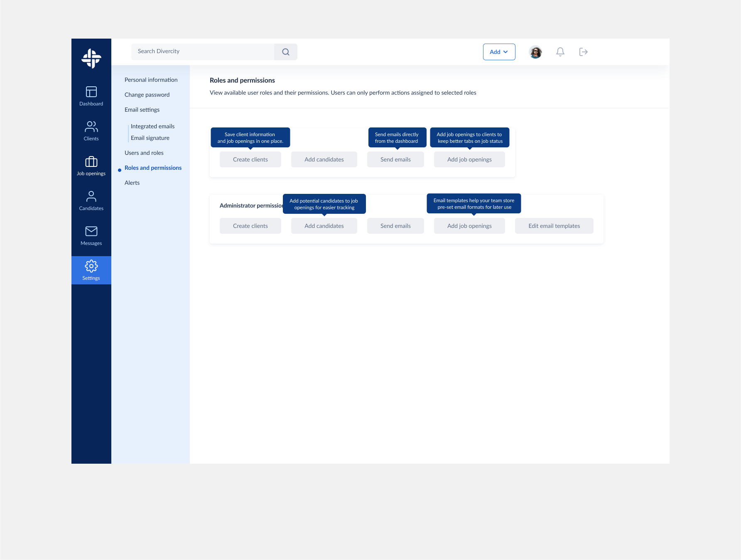Click Administrator Add candidates button
The width and height of the screenshot is (741, 560).
click(x=324, y=226)
